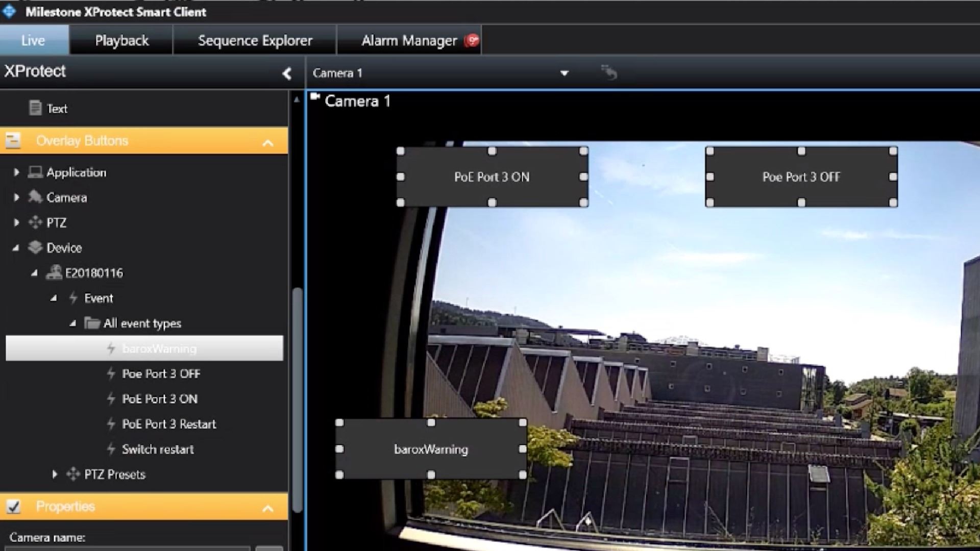Click the PTZ arrows icon
Screen dimensions: 980x551
click(35, 222)
